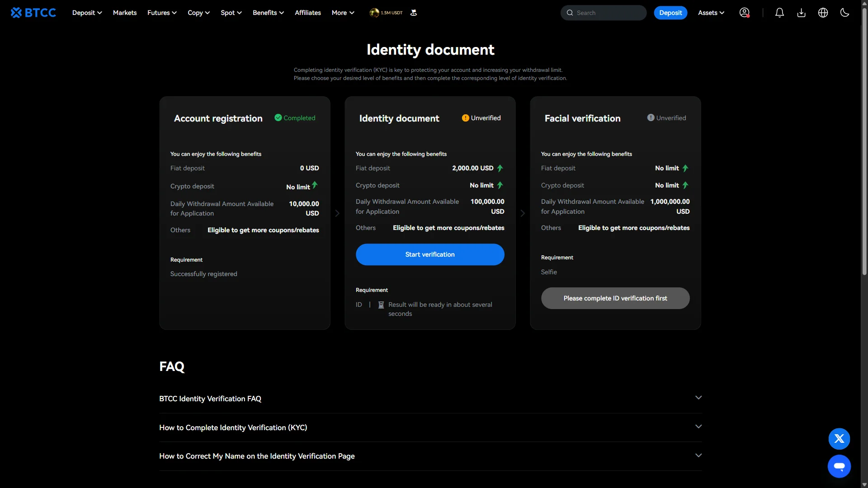This screenshot has width=868, height=488.
Task: Click the orange Unverified icon on Identity document
Action: pyautogui.click(x=465, y=118)
